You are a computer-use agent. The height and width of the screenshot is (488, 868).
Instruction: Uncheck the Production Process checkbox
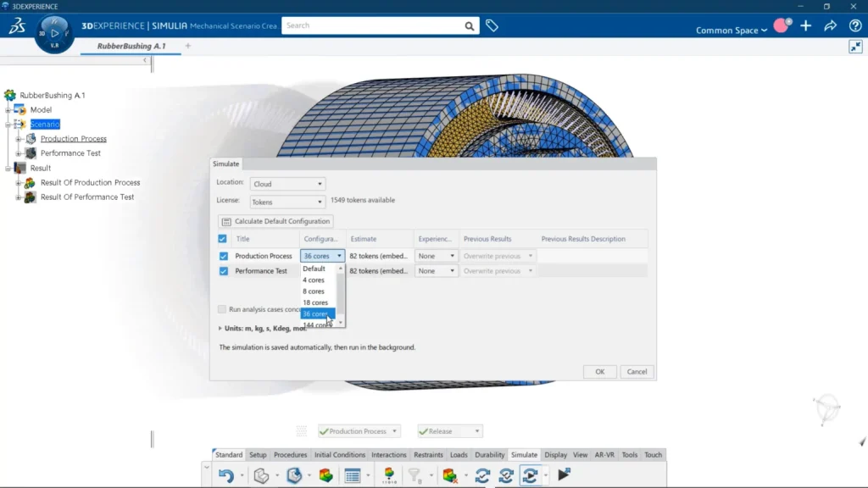click(x=224, y=256)
